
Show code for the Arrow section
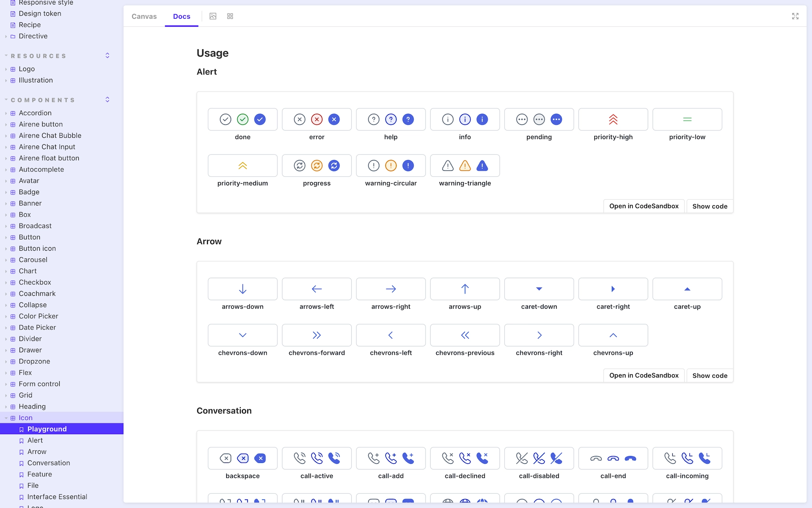[x=710, y=376]
